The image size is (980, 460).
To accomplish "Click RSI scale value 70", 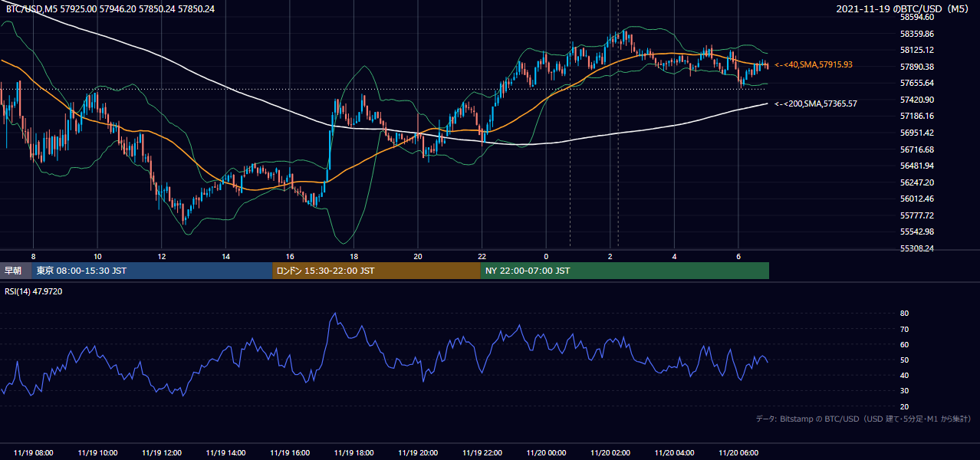I will (x=905, y=329).
